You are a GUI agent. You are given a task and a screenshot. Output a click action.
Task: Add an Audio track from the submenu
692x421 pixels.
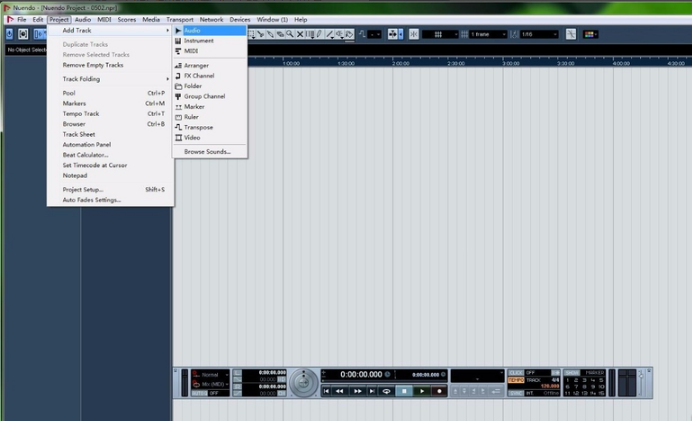[x=192, y=30]
